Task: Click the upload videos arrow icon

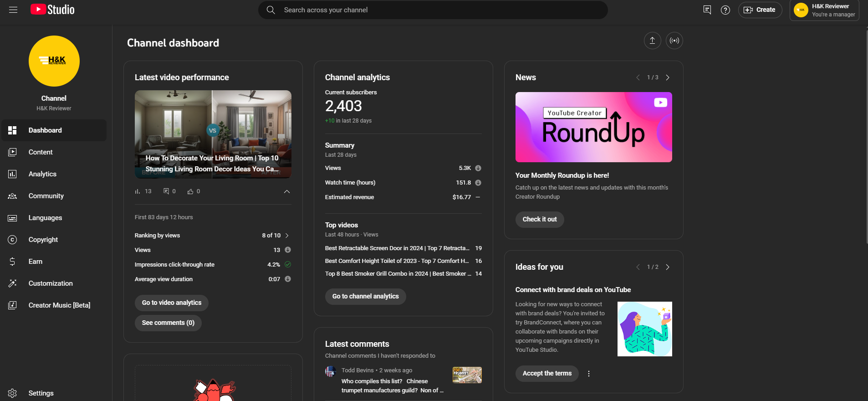Action: pyautogui.click(x=652, y=41)
